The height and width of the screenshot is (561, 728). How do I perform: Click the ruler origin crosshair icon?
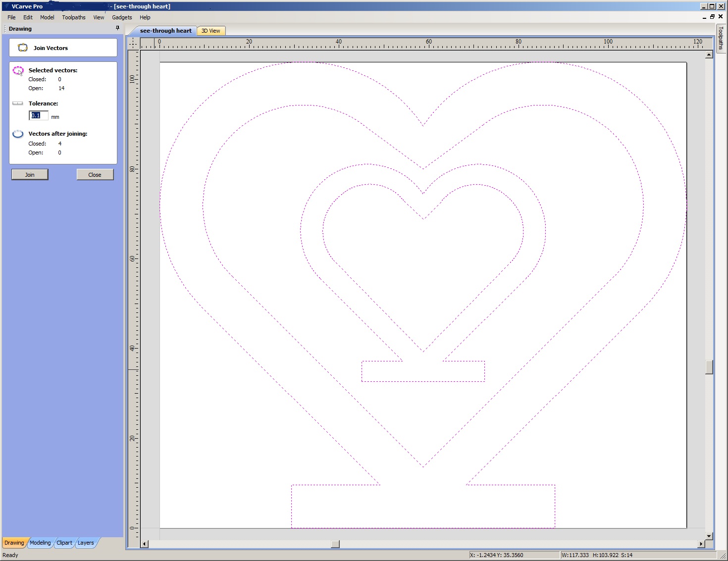(x=133, y=44)
